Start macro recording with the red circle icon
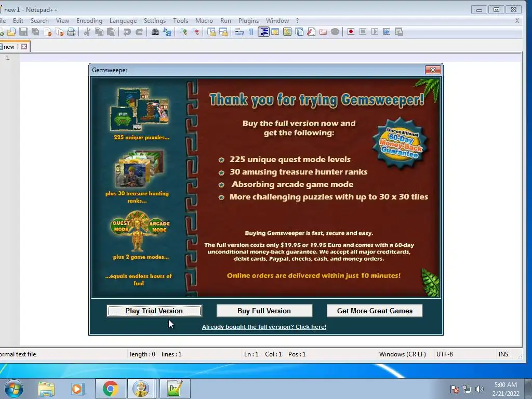The height and width of the screenshot is (399, 532). pyautogui.click(x=351, y=32)
